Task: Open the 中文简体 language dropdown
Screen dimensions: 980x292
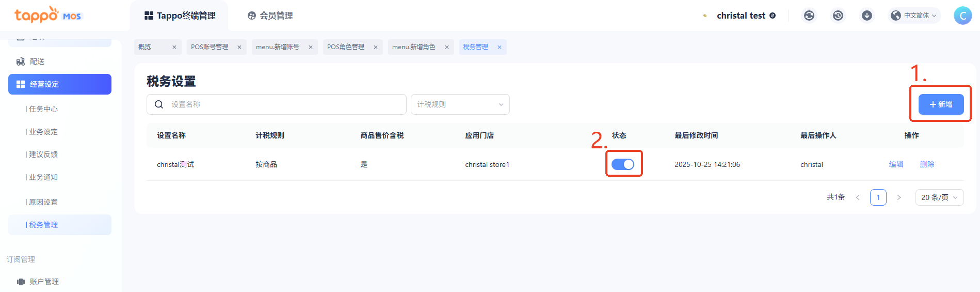Action: (915, 16)
